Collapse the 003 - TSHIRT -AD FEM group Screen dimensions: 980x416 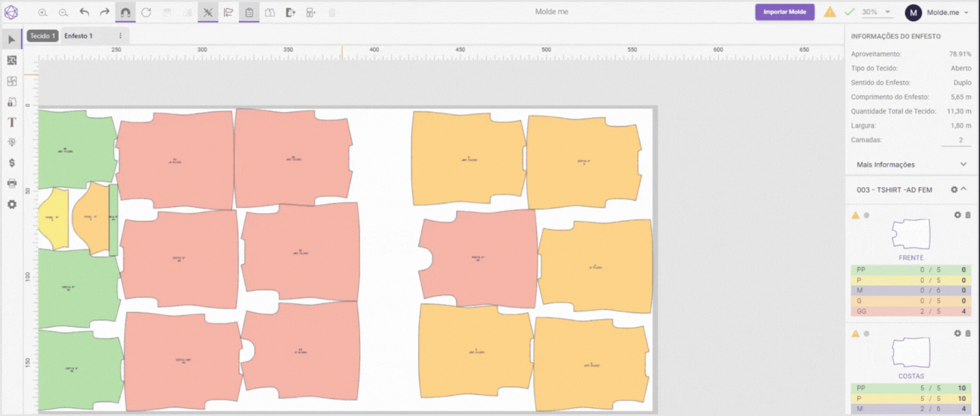[964, 190]
